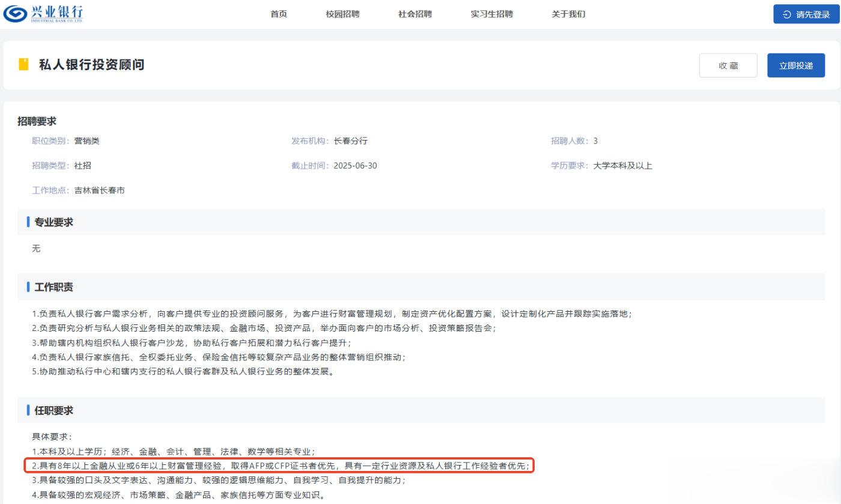Open the 实习生招聘 navigation tab
This screenshot has width=841, height=504.
[490, 14]
